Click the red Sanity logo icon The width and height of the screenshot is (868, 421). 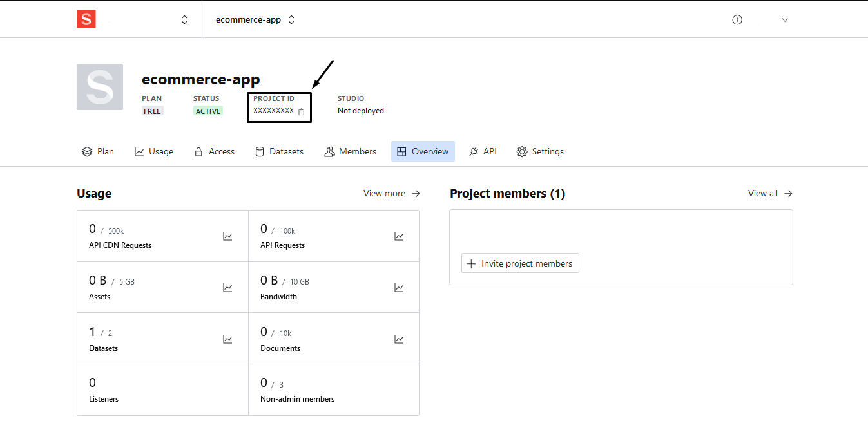tap(86, 19)
